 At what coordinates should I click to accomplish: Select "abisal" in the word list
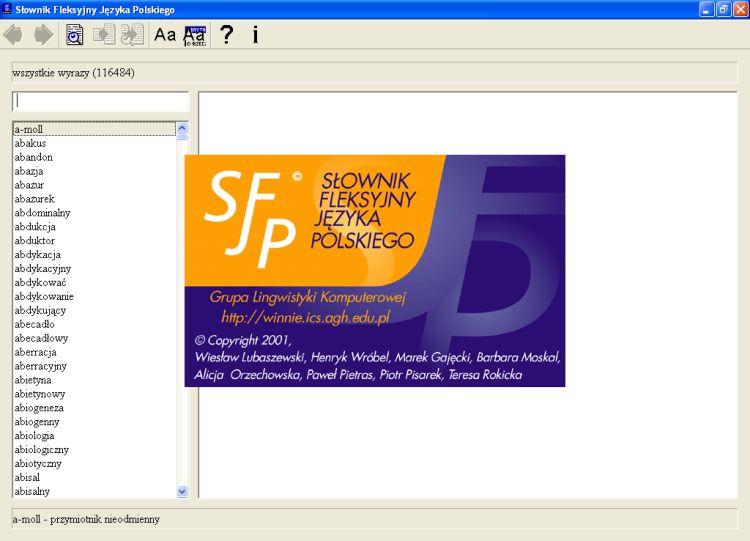[x=94, y=477]
